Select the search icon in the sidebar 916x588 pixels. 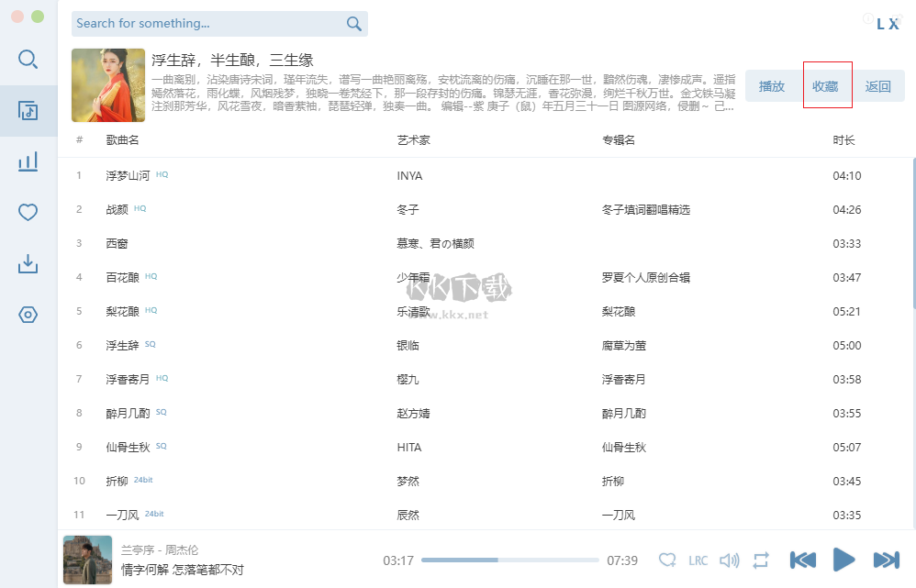coord(28,59)
